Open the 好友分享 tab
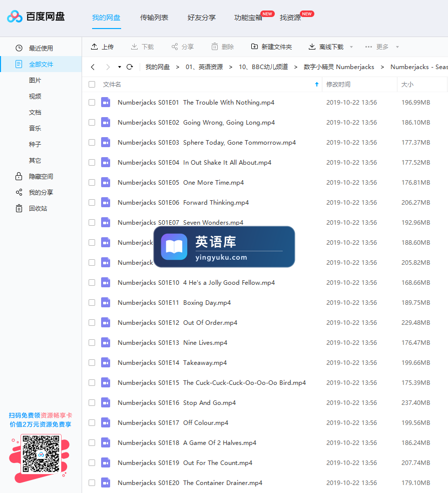Screen dimensions: 448x493 pyautogui.click(x=202, y=18)
